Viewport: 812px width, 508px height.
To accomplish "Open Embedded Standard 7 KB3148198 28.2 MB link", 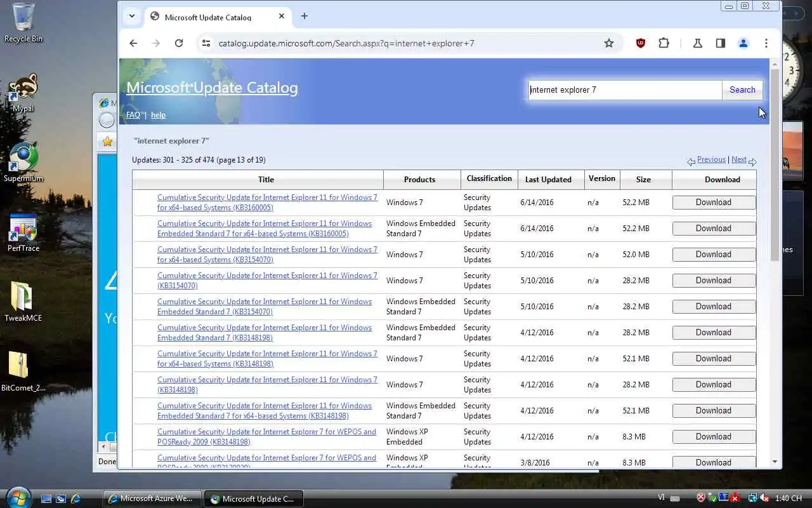I will tap(265, 333).
